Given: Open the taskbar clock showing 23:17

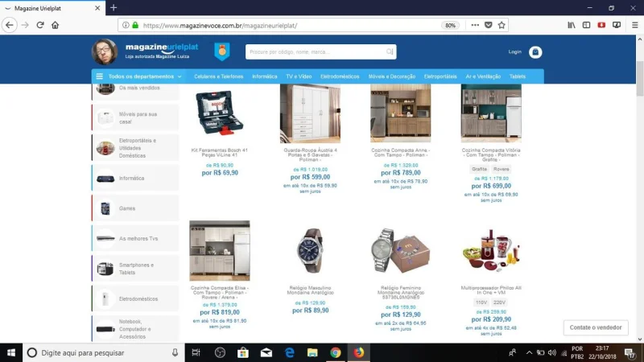Looking at the screenshot, I should click(x=602, y=352).
